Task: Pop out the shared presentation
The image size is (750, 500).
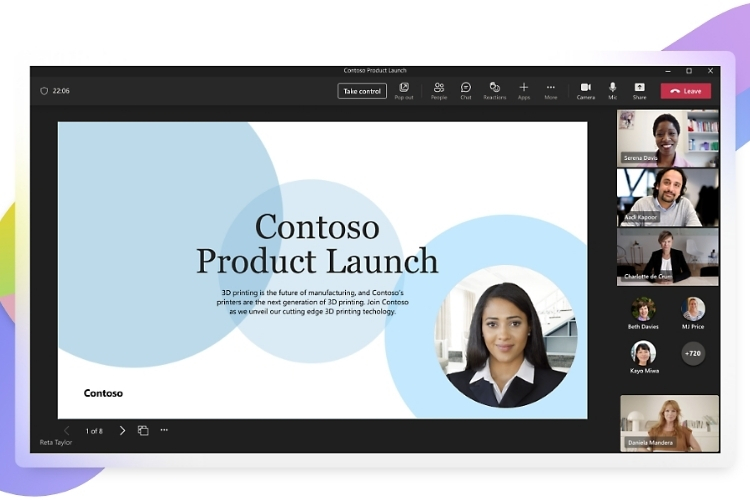Action: coord(404,90)
